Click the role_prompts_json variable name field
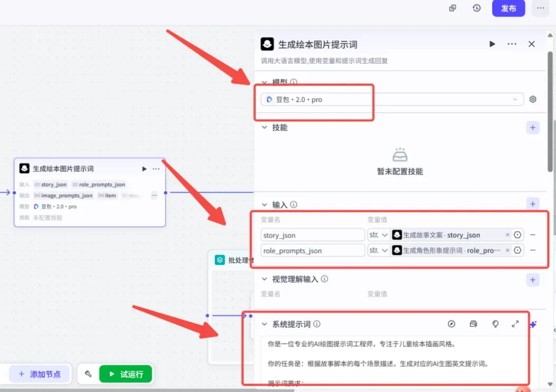 [x=312, y=251]
